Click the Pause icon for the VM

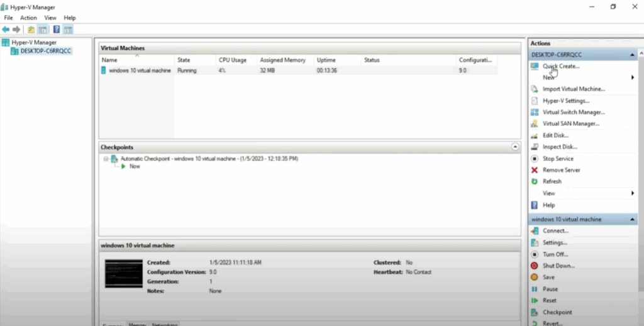pyautogui.click(x=535, y=289)
